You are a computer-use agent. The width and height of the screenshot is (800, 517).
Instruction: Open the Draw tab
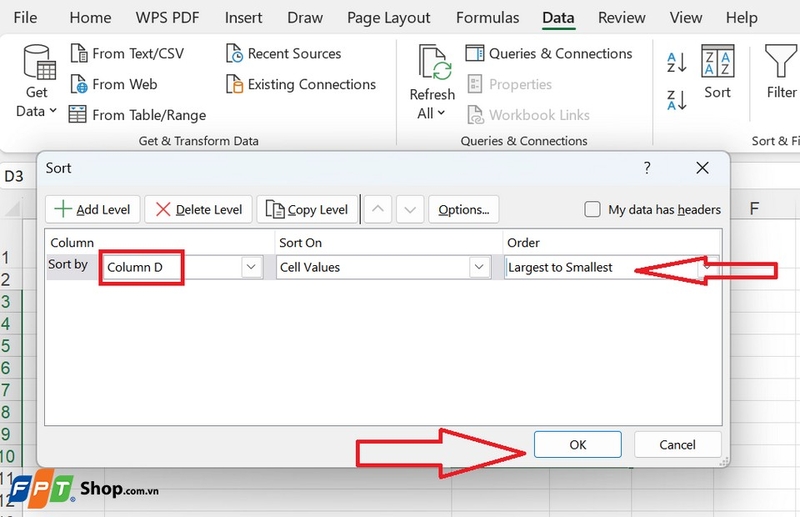click(305, 18)
